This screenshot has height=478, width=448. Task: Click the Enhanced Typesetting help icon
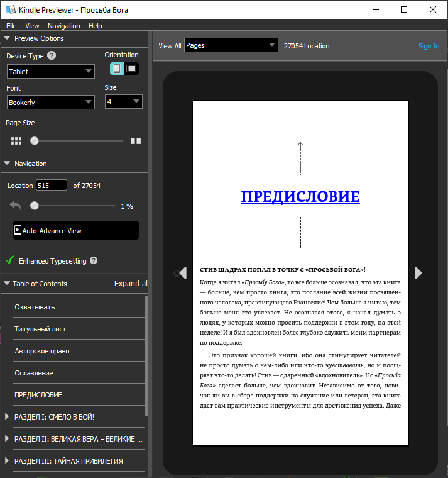[x=94, y=260]
